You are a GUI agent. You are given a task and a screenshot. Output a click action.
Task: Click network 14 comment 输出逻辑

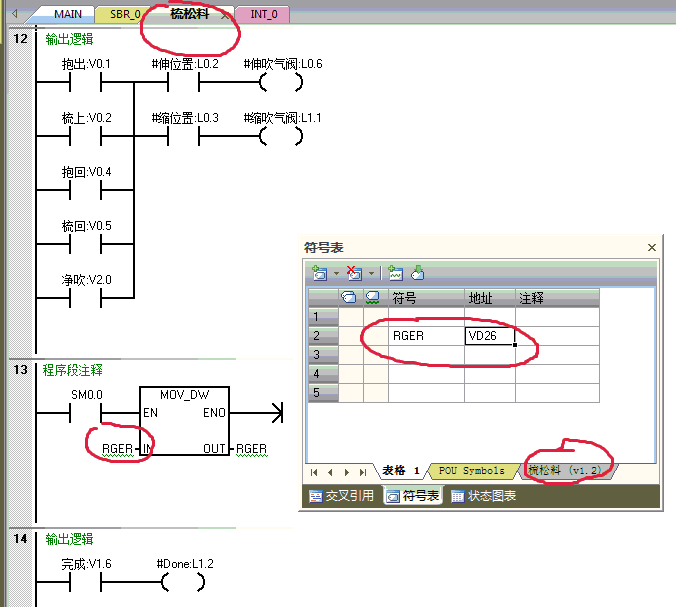tap(69, 539)
